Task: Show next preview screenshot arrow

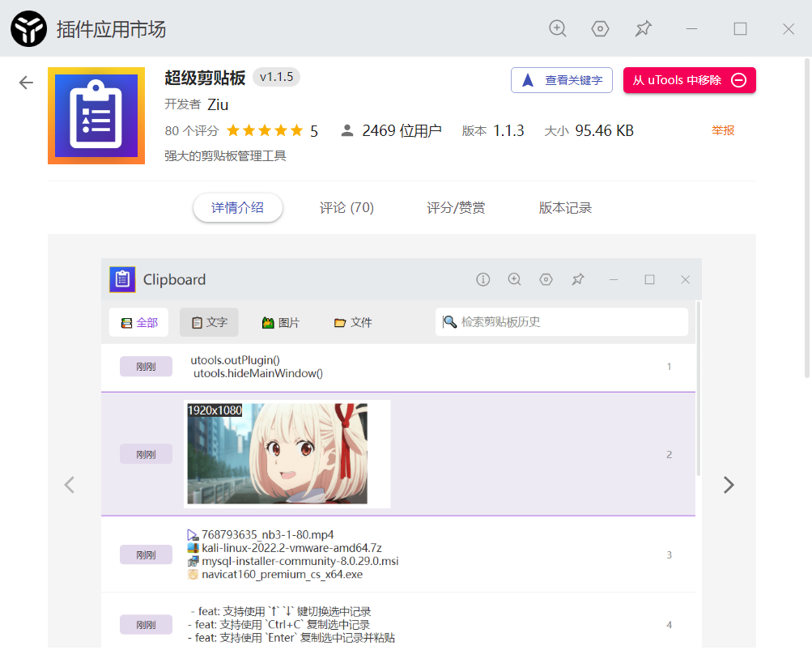Action: click(x=729, y=485)
